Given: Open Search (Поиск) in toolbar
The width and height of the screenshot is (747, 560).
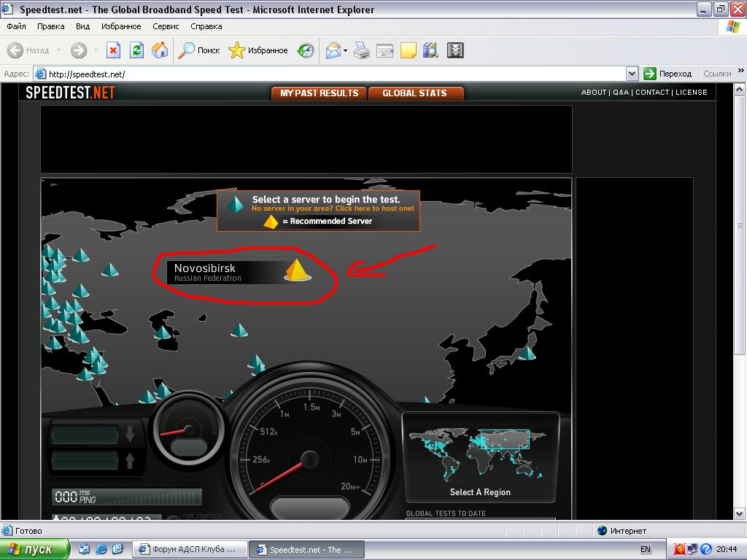Looking at the screenshot, I should coord(199,50).
